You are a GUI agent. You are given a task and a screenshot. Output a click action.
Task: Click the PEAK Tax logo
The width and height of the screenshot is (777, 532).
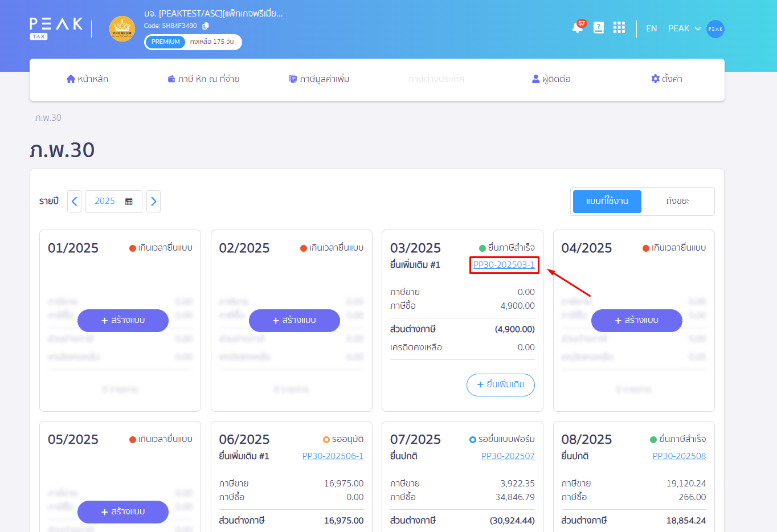[x=56, y=28]
